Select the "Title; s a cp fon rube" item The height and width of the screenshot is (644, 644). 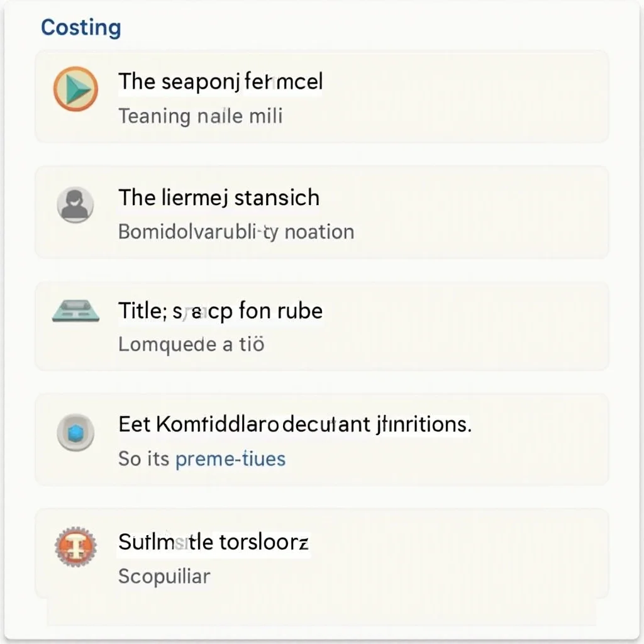click(220, 311)
